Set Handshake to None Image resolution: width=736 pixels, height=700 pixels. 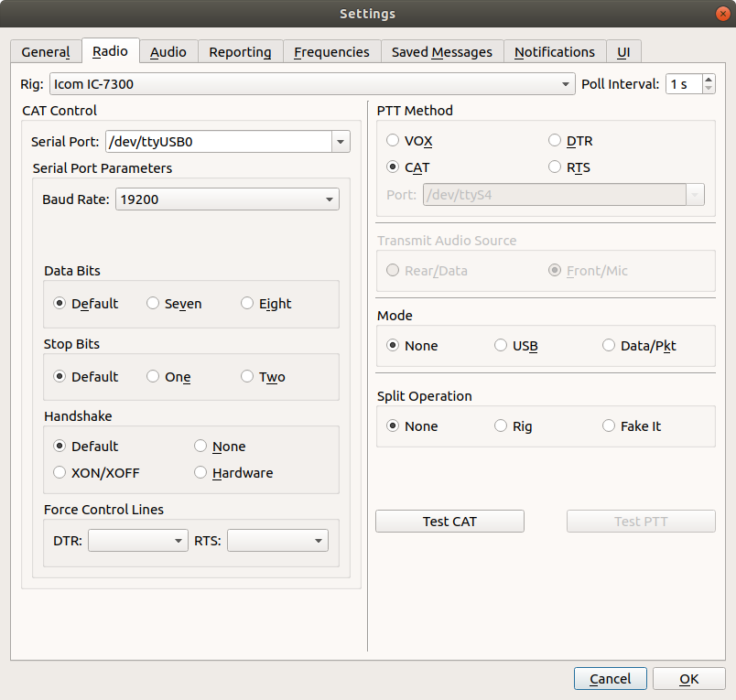pos(220,447)
